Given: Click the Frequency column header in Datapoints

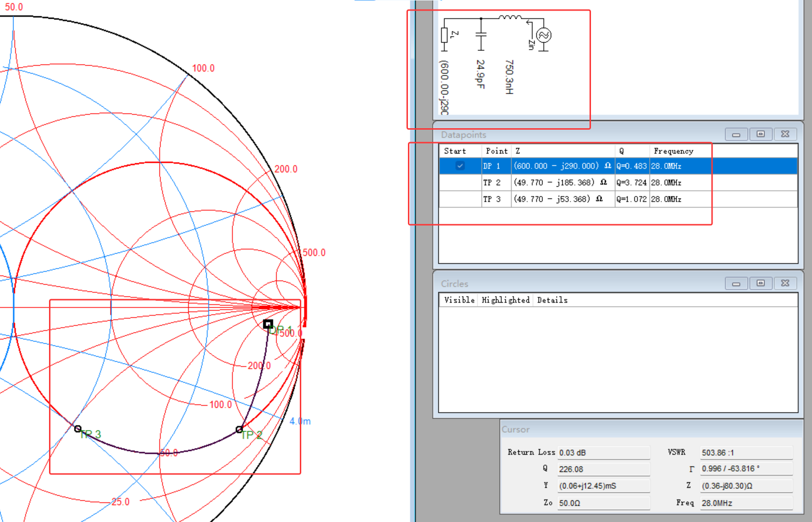Looking at the screenshot, I should click(673, 151).
